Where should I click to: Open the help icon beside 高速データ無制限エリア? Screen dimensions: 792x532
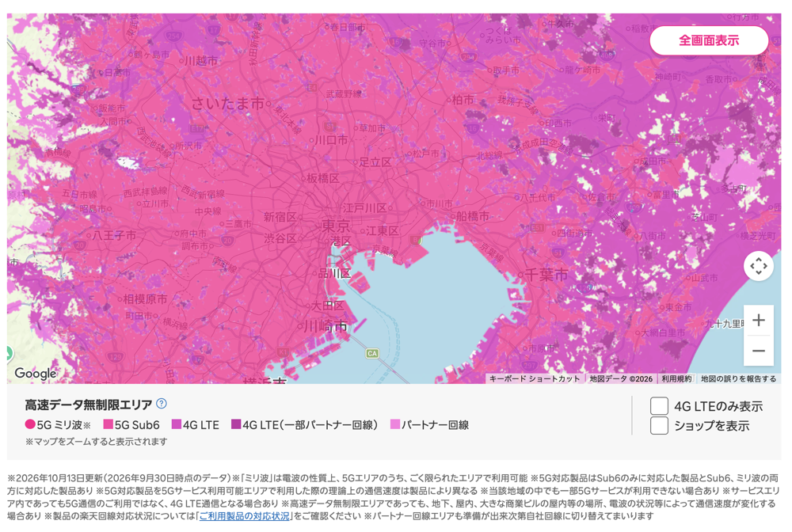[x=161, y=404]
